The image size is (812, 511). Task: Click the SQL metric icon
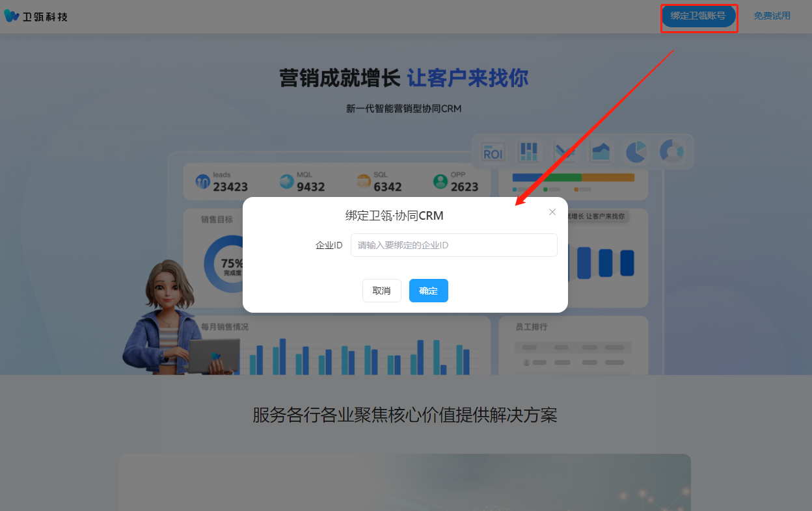click(x=363, y=181)
